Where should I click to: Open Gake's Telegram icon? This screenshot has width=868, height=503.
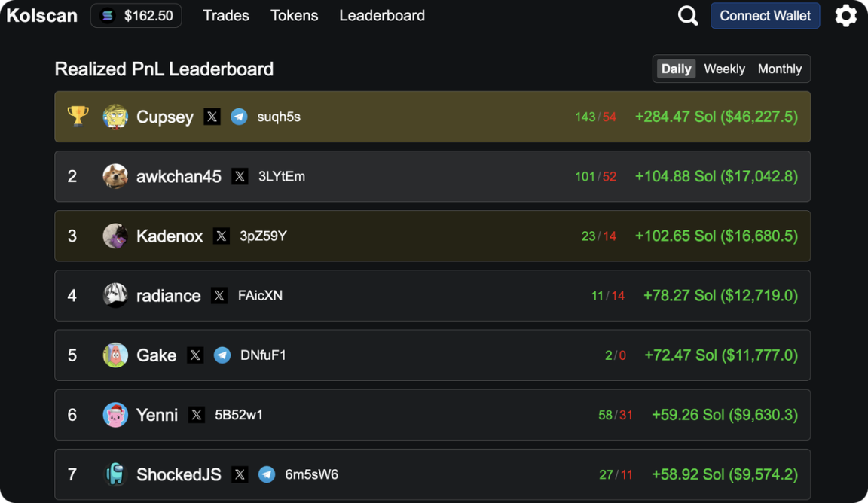pos(222,355)
